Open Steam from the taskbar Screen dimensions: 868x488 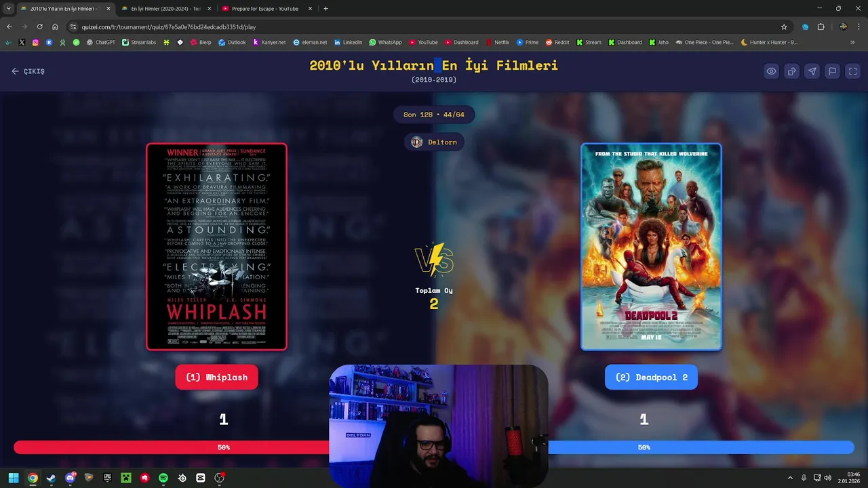51,478
